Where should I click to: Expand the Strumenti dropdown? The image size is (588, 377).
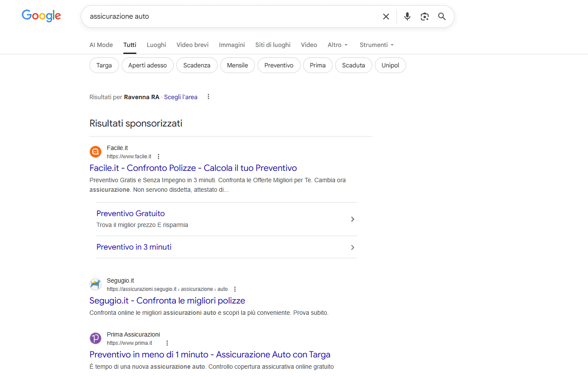click(377, 45)
